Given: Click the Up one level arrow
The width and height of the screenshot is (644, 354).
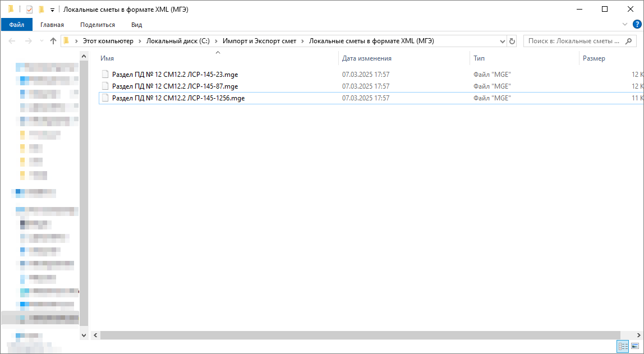Looking at the screenshot, I should point(53,41).
